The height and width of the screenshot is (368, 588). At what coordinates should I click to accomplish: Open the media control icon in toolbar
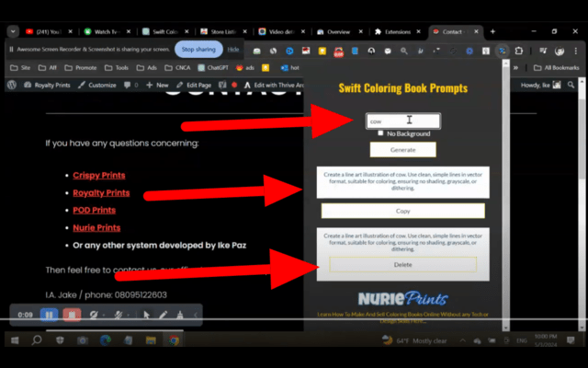(543, 51)
